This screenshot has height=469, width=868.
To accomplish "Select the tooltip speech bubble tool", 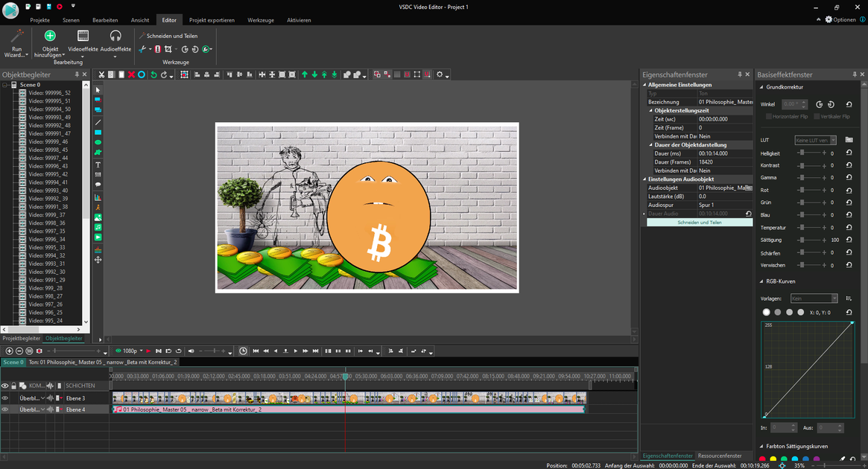I will pos(98,185).
